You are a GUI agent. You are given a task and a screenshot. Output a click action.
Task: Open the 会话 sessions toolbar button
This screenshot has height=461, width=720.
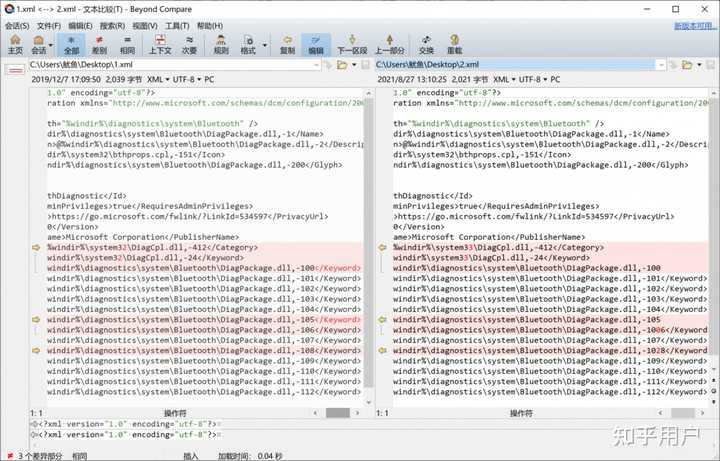coord(39,45)
